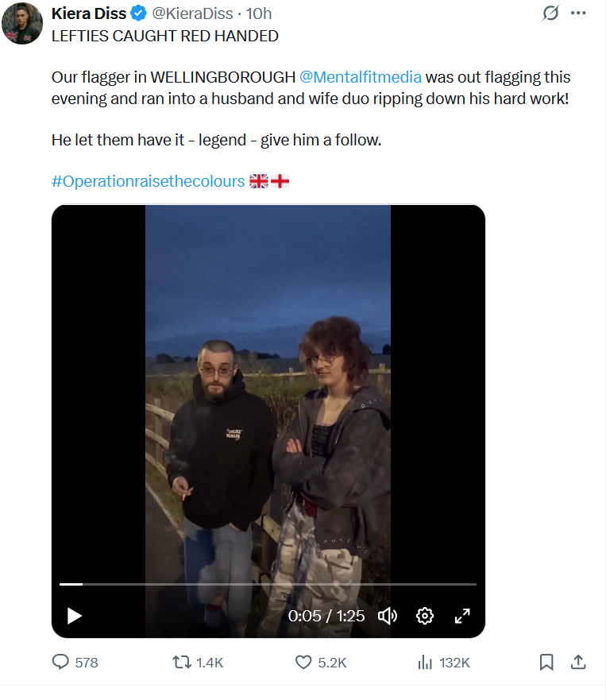The height and width of the screenshot is (700, 606).
Task: Open Kiera Diss profile avatar
Action: (x=22, y=23)
